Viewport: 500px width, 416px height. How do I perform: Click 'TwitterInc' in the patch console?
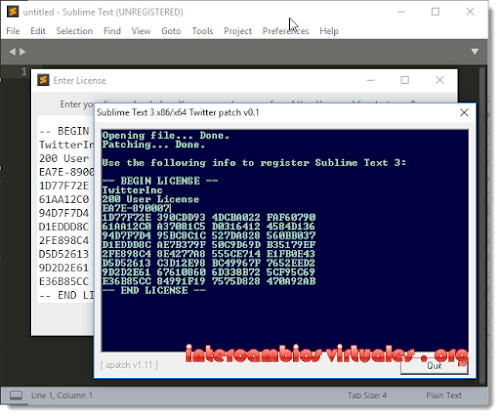point(132,190)
